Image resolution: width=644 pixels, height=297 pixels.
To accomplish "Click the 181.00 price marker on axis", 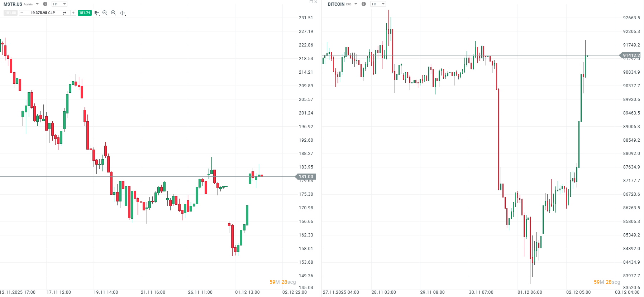I will tap(306, 177).
